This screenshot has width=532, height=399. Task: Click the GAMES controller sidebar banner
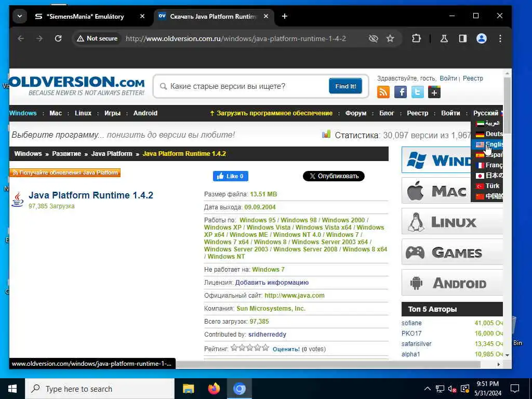click(452, 252)
